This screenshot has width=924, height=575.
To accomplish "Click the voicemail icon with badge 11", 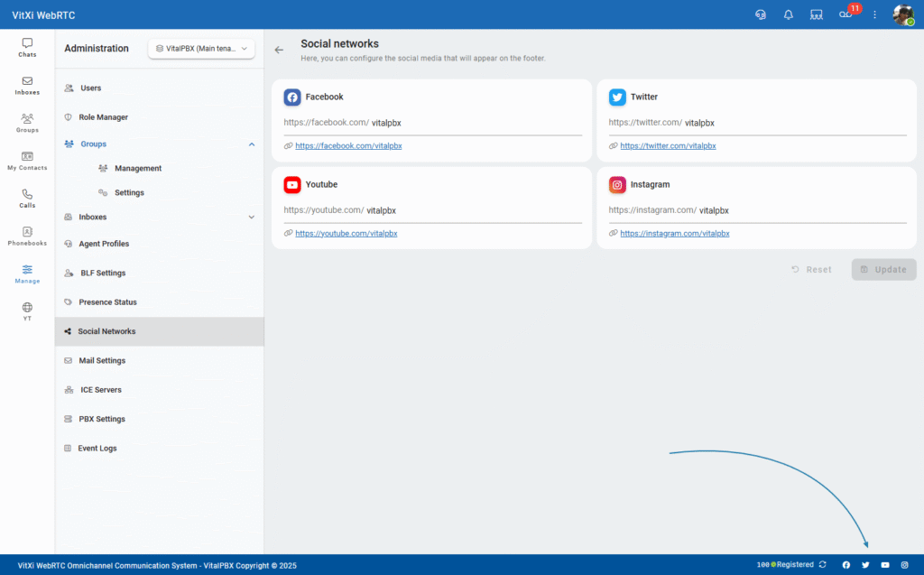I will 845,14.
